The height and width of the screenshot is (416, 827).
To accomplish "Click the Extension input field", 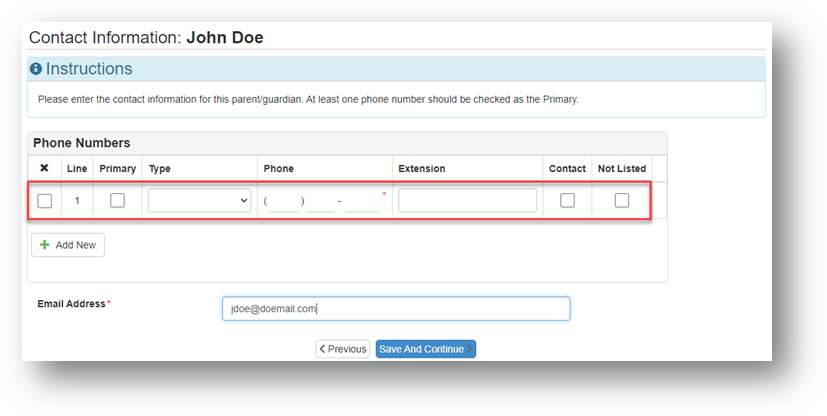I will (x=467, y=200).
